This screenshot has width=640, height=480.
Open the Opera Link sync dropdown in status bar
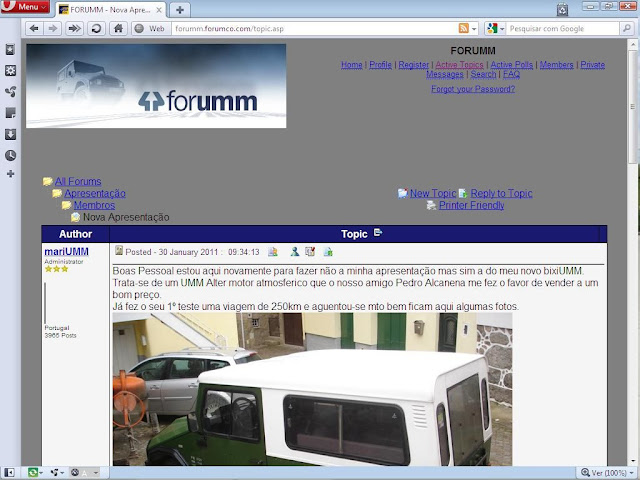point(35,473)
